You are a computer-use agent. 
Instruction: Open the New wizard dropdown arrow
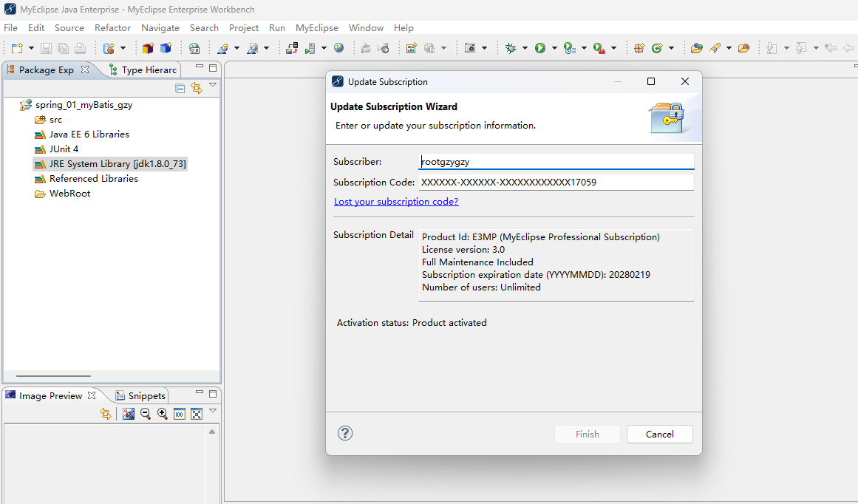pos(31,48)
